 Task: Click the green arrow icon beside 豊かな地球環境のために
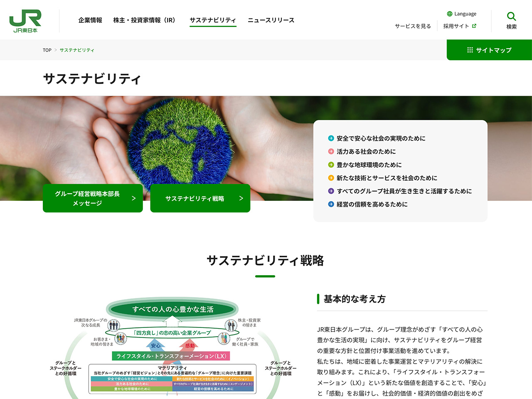pos(331,165)
